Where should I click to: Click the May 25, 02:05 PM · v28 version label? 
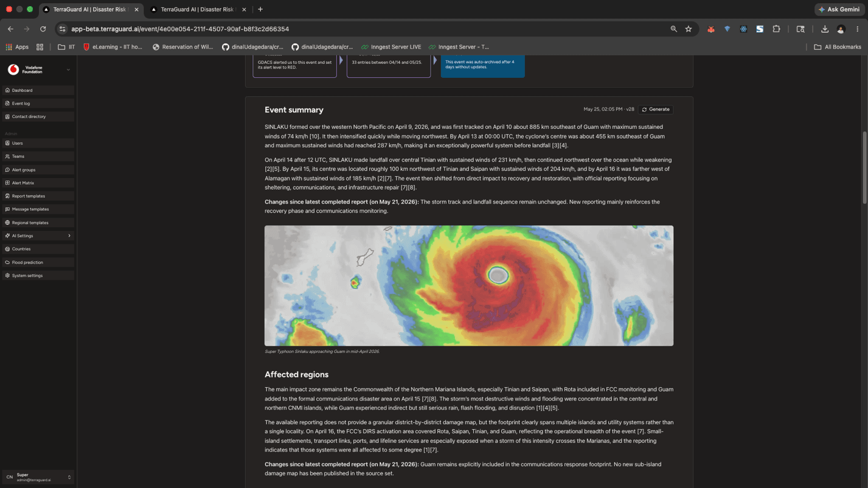(x=608, y=109)
